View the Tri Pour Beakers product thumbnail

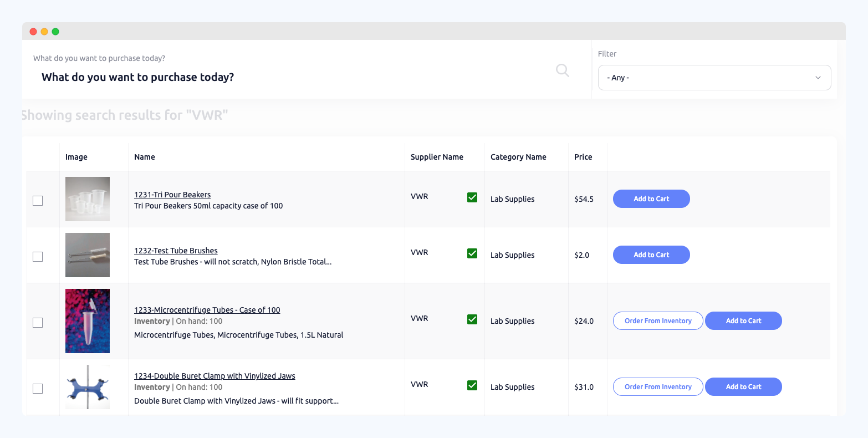87,198
